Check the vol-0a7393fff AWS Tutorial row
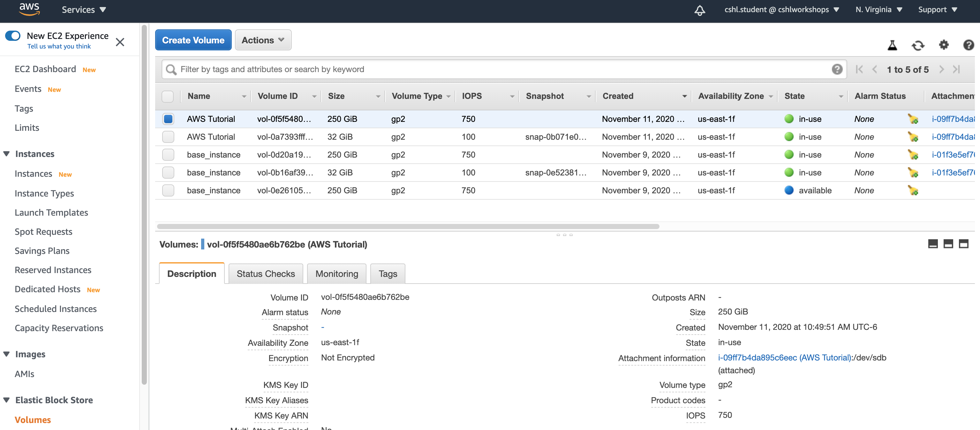The width and height of the screenshot is (980, 430). (168, 137)
